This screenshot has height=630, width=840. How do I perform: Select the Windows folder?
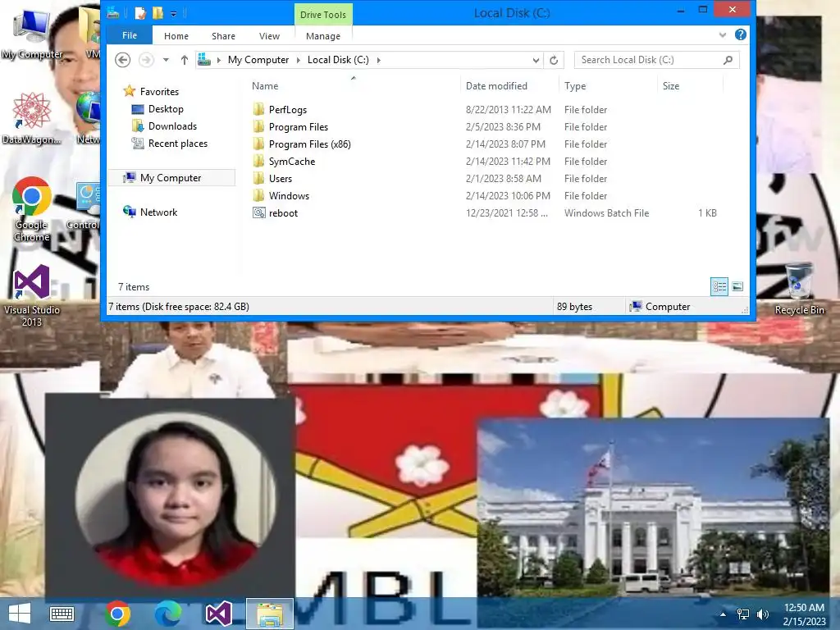point(289,195)
